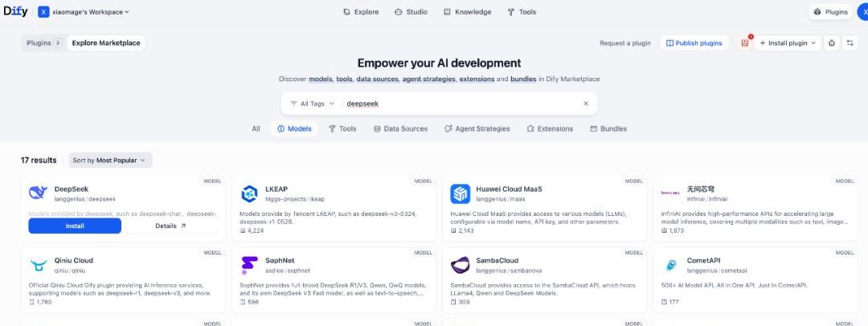The width and height of the screenshot is (868, 326).
Task: Open the red plugin tasks icon with badge
Action: tap(744, 43)
